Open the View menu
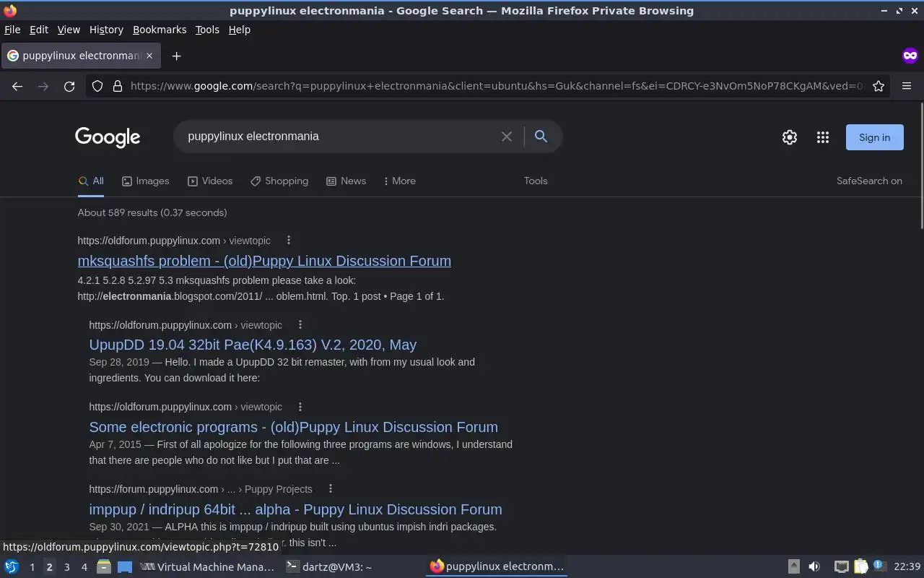Screen dimensions: 924x578 (69, 30)
